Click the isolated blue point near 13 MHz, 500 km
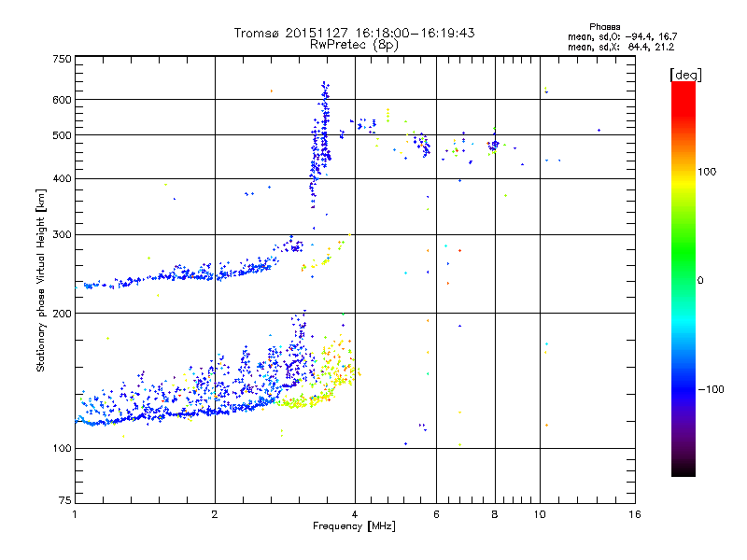 (x=599, y=130)
